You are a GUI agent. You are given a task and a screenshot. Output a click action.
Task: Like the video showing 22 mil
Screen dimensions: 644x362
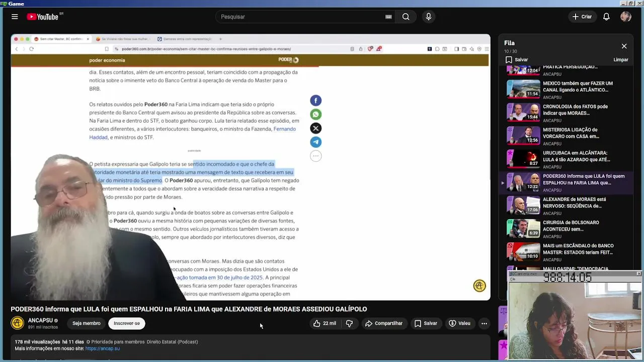click(x=325, y=323)
